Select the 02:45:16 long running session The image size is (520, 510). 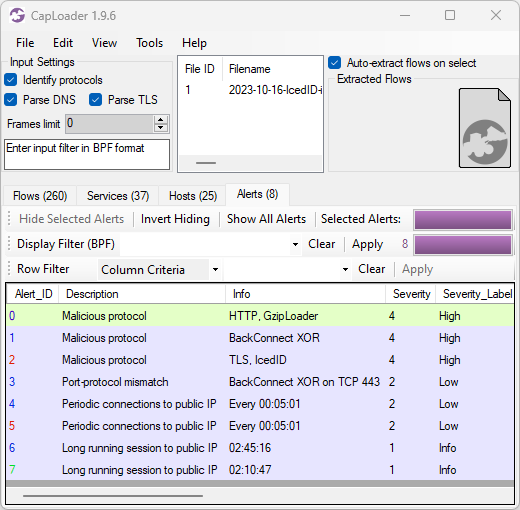[260, 448]
